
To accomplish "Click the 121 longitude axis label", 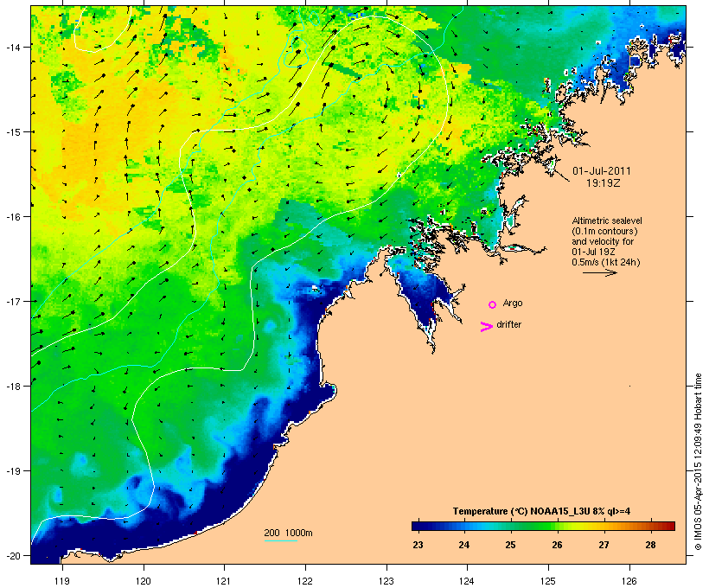I will coord(224,581).
